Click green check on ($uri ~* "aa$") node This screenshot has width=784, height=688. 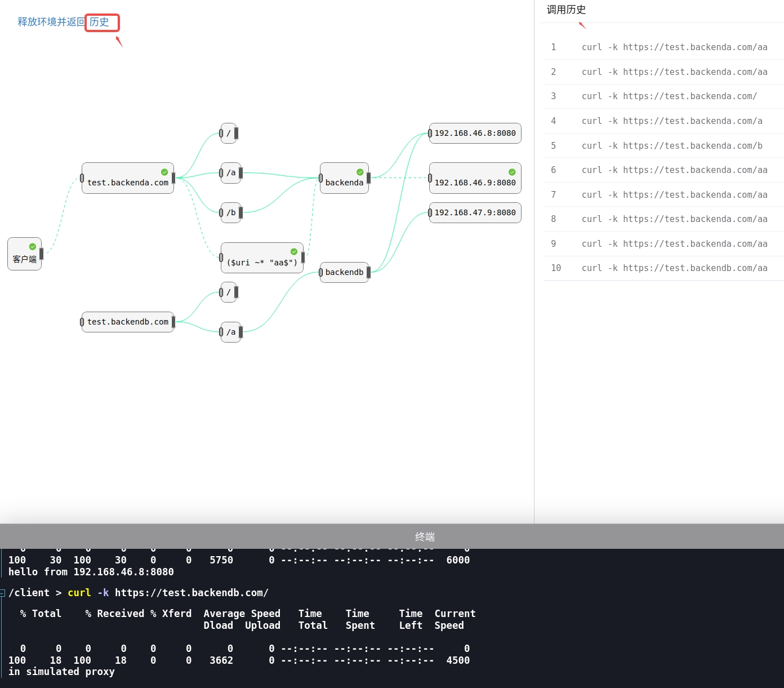pyautogui.click(x=294, y=252)
